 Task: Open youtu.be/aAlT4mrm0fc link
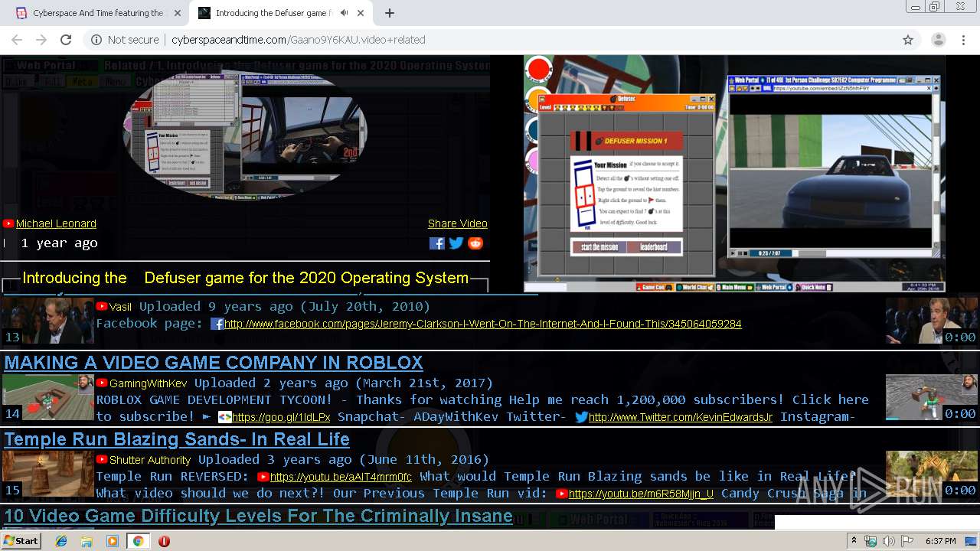coord(341,477)
